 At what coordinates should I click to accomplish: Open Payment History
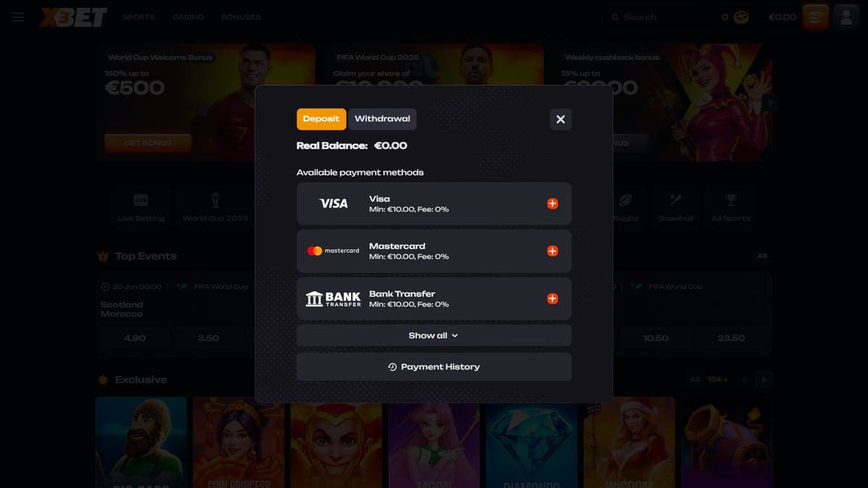coord(434,367)
